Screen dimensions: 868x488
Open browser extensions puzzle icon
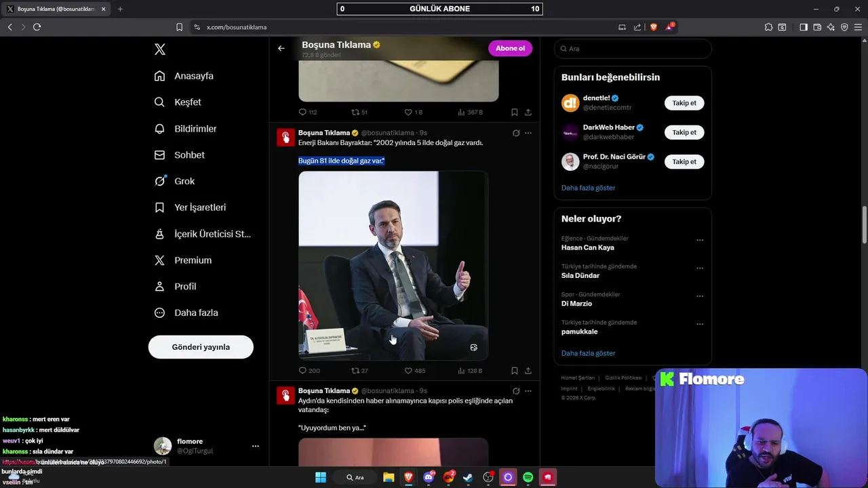tap(768, 27)
